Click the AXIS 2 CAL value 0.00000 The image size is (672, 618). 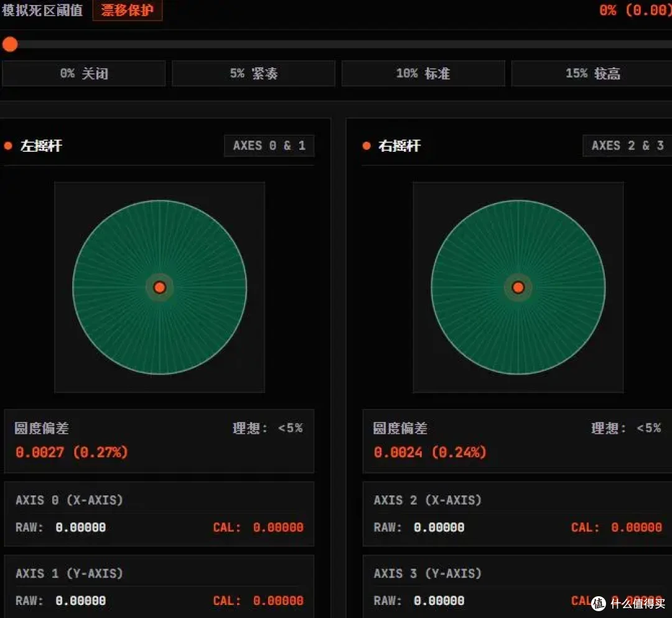(637, 527)
